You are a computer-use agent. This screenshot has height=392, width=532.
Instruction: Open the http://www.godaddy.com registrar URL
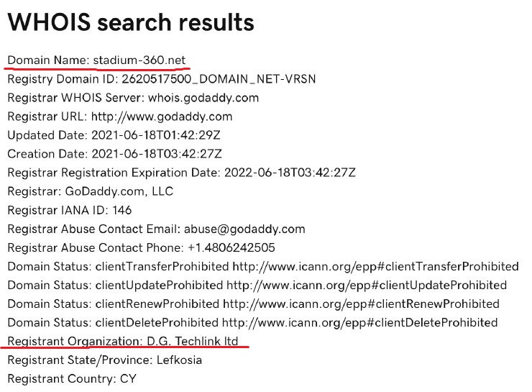click(x=162, y=117)
